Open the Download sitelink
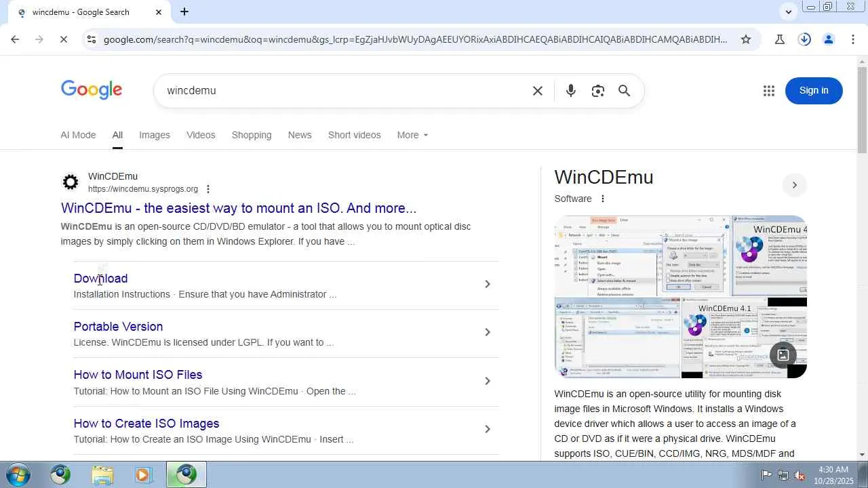 point(100,279)
